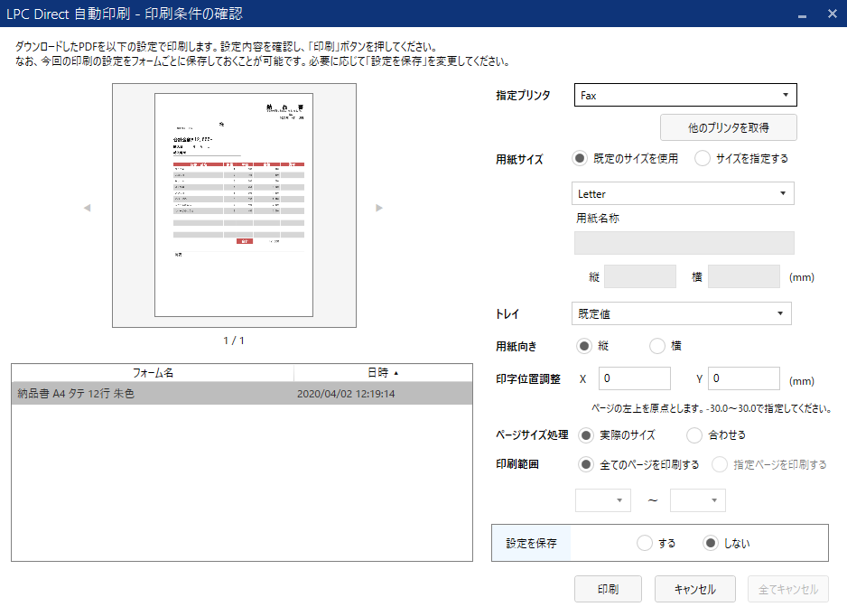Open the トレイ 既定値 dropdown
Screen dimensions: 847x616
point(682,313)
